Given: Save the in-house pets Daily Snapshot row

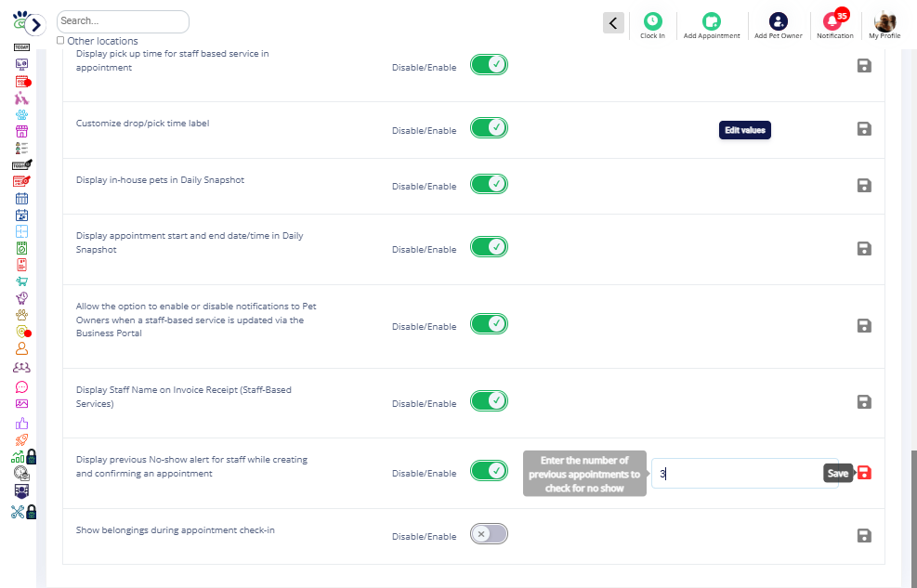Looking at the screenshot, I should click(x=864, y=185).
